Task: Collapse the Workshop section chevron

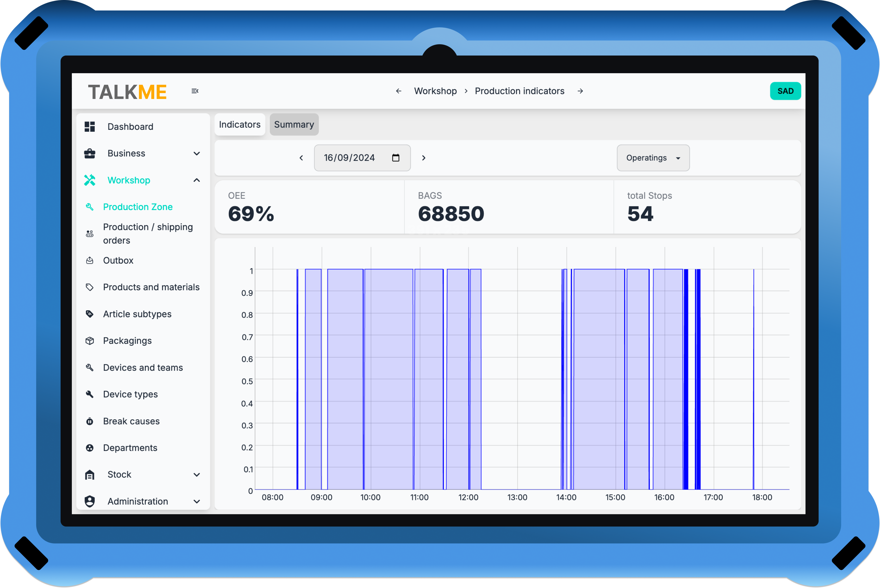Action: point(197,180)
